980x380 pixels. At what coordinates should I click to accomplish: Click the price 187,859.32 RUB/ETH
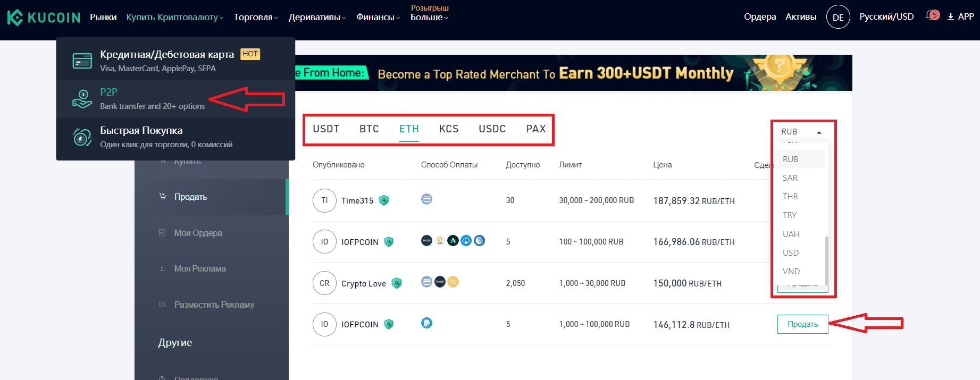click(694, 201)
